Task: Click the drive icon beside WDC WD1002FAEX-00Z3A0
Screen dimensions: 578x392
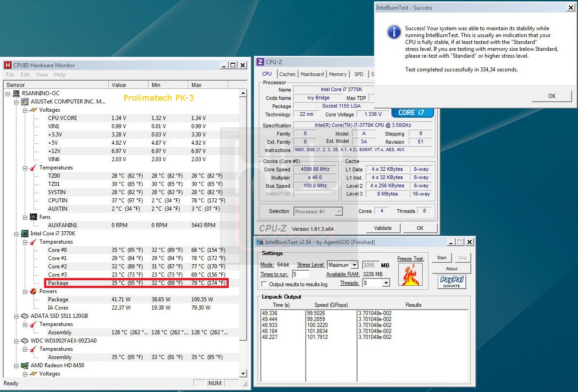Action: coord(25,341)
